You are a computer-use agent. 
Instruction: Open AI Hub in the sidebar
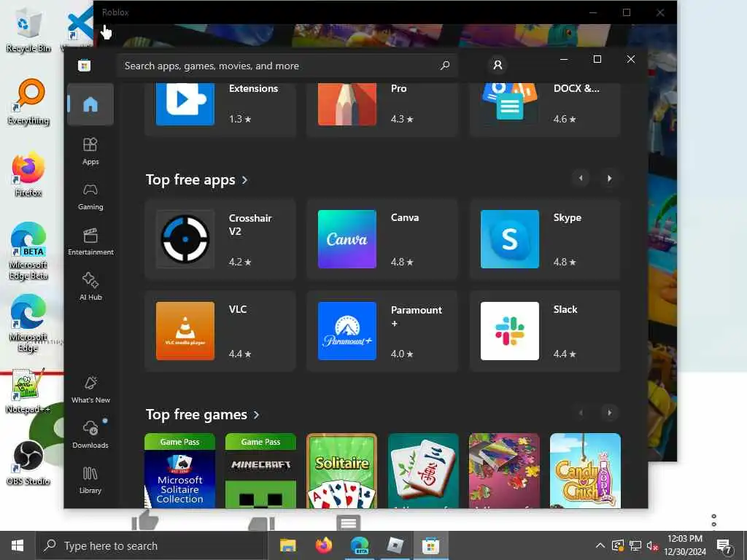pyautogui.click(x=90, y=287)
